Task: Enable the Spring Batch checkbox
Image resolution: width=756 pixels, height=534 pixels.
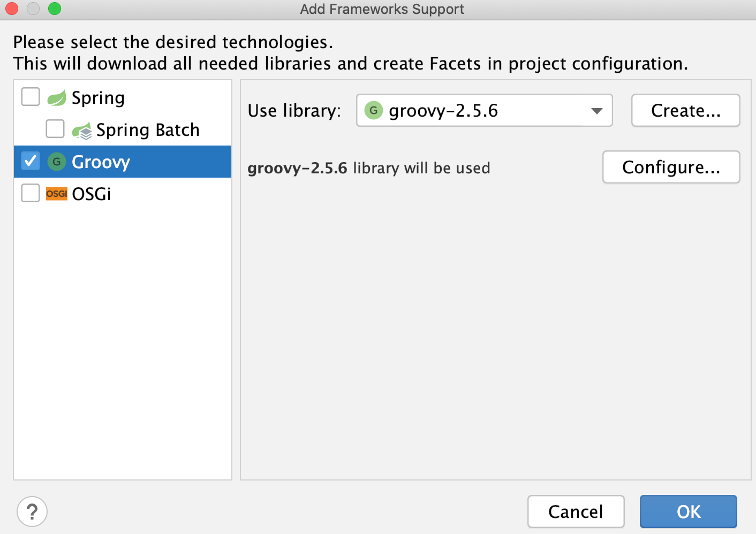Action: click(x=55, y=129)
